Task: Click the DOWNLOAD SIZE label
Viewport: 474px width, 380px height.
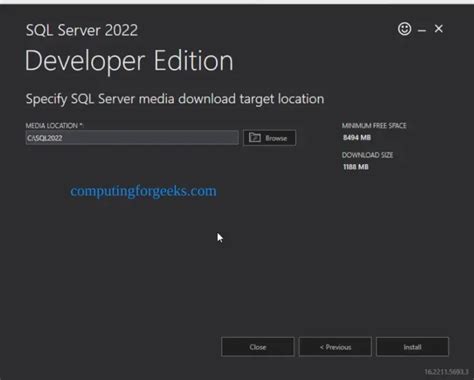Action: pos(367,155)
